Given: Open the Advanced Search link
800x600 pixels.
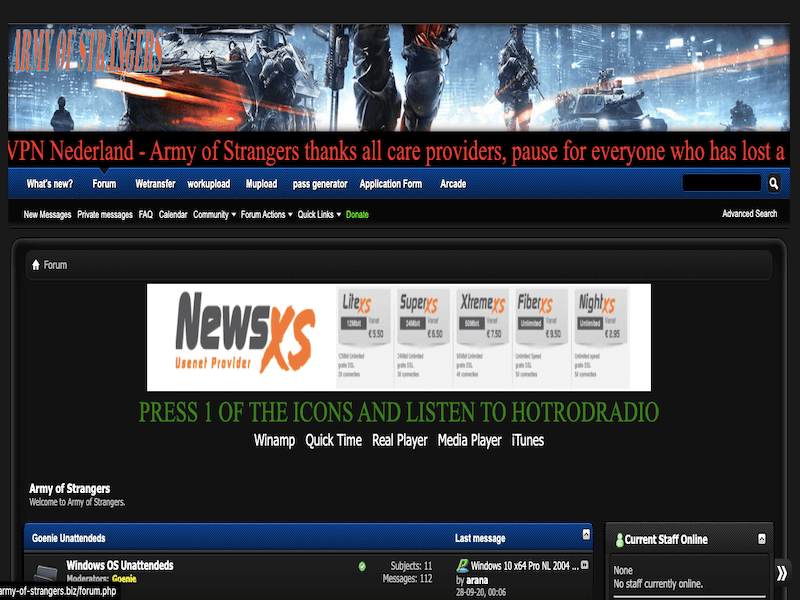Looking at the screenshot, I should [749, 214].
